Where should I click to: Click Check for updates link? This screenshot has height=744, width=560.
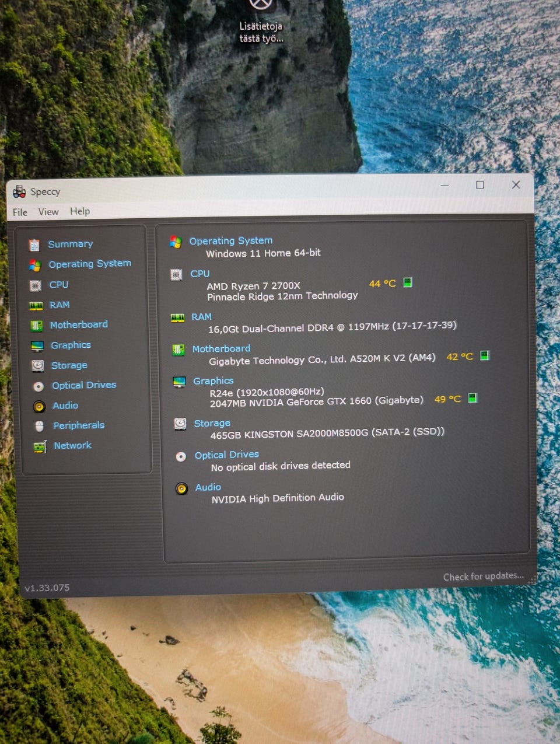pos(484,577)
